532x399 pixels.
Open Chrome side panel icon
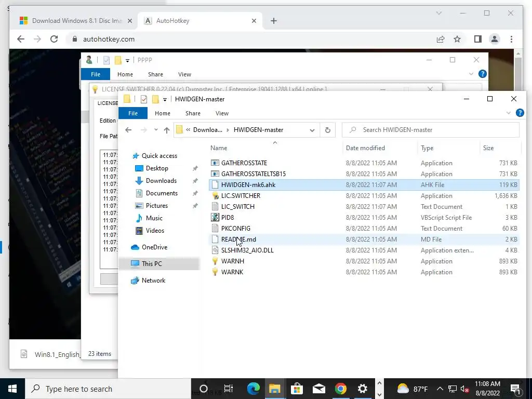tap(478, 39)
